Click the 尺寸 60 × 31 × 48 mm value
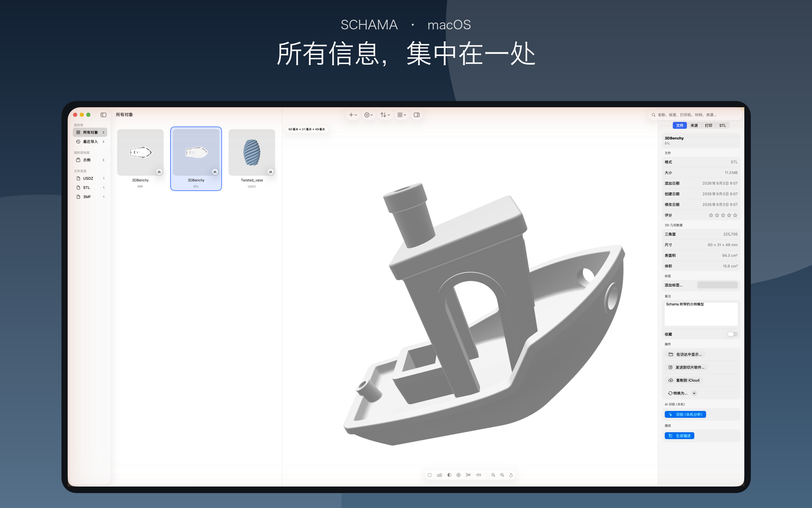Image resolution: width=812 pixels, height=508 pixels. [x=722, y=245]
